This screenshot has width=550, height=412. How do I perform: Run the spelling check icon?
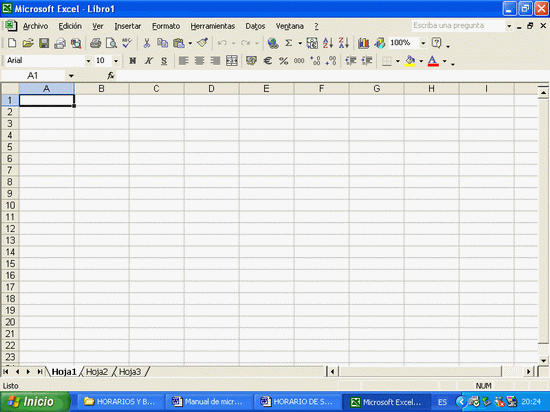pyautogui.click(x=127, y=43)
